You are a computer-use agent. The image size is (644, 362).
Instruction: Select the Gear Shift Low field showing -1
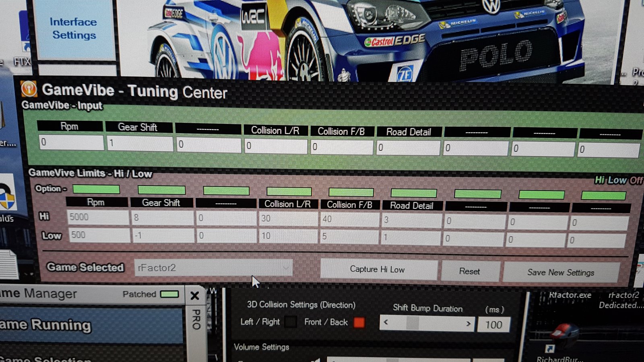pos(163,235)
